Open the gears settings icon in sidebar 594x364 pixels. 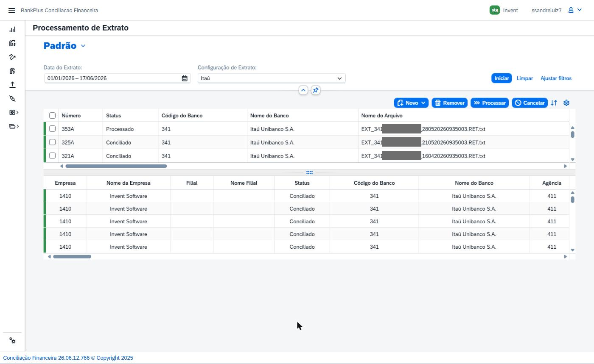pos(12,341)
